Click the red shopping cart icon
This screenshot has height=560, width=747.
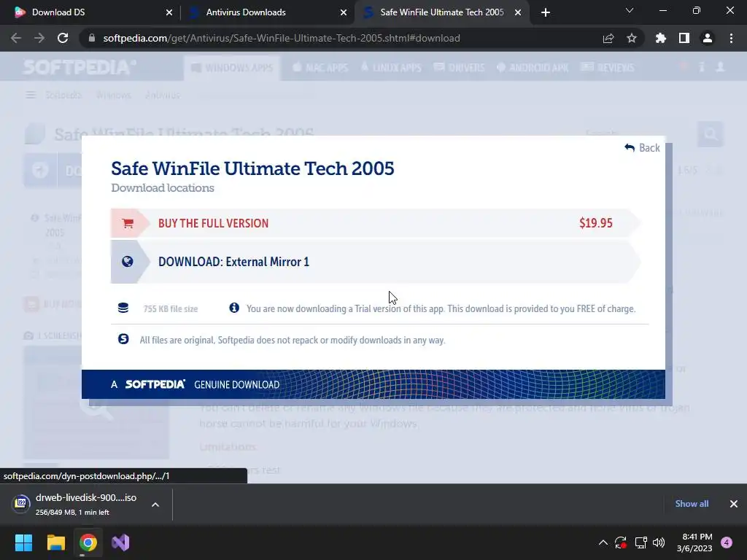(x=127, y=223)
